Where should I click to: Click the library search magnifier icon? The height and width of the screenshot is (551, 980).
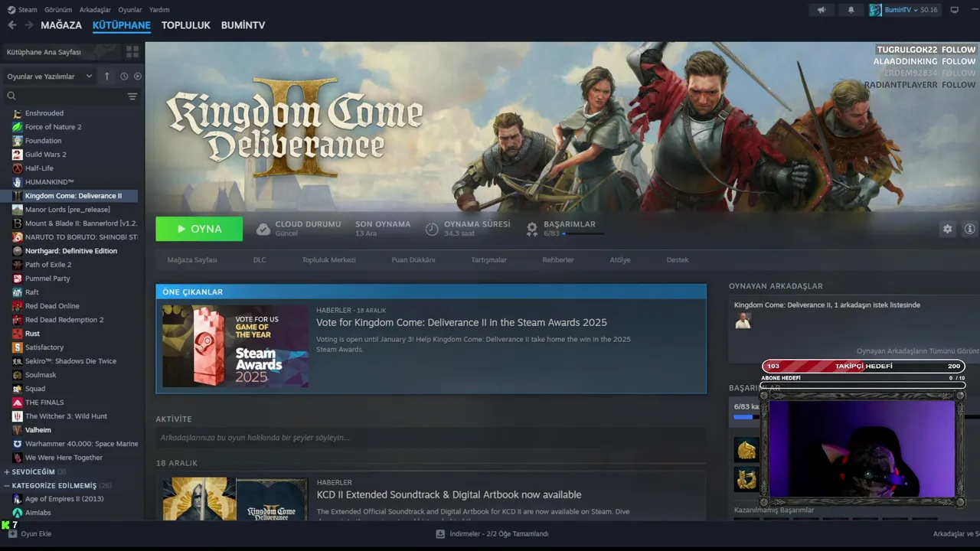tap(11, 96)
